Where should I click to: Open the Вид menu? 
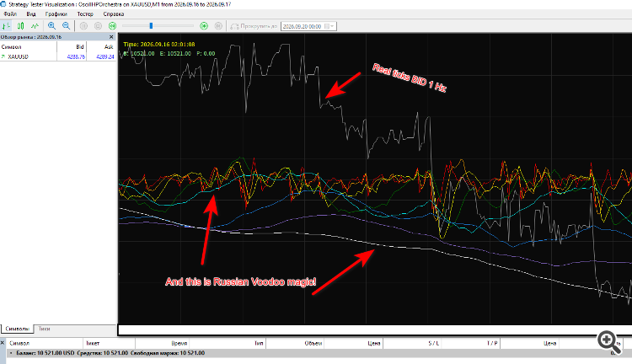click(x=31, y=13)
